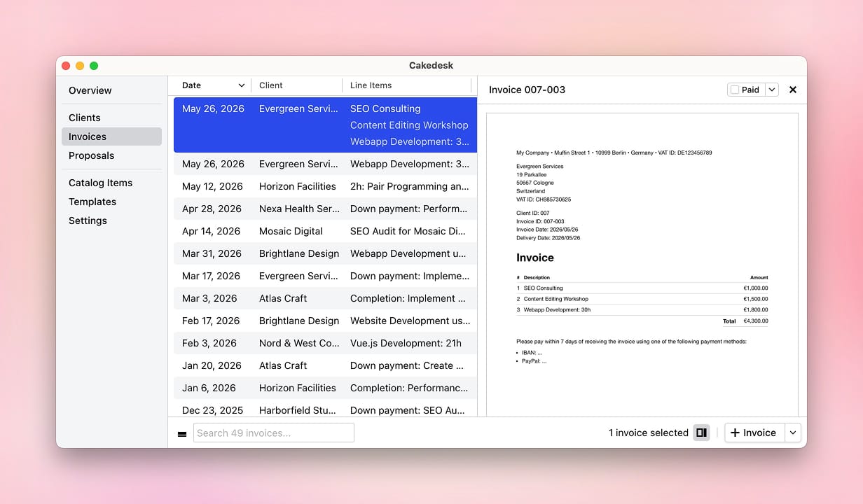The width and height of the screenshot is (863, 504).
Task: Select the Feb 17, 2026 Brightlane Design invoice
Action: [325, 321]
